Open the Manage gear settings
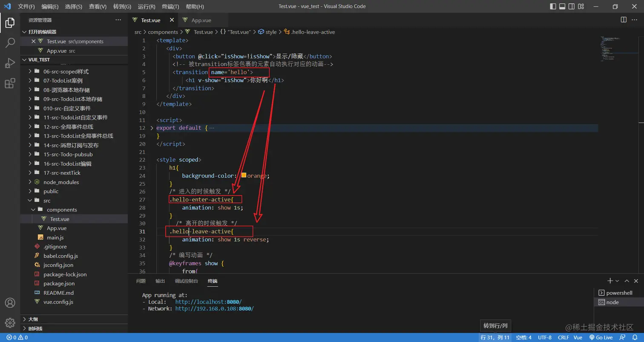644x342 pixels. coord(10,323)
